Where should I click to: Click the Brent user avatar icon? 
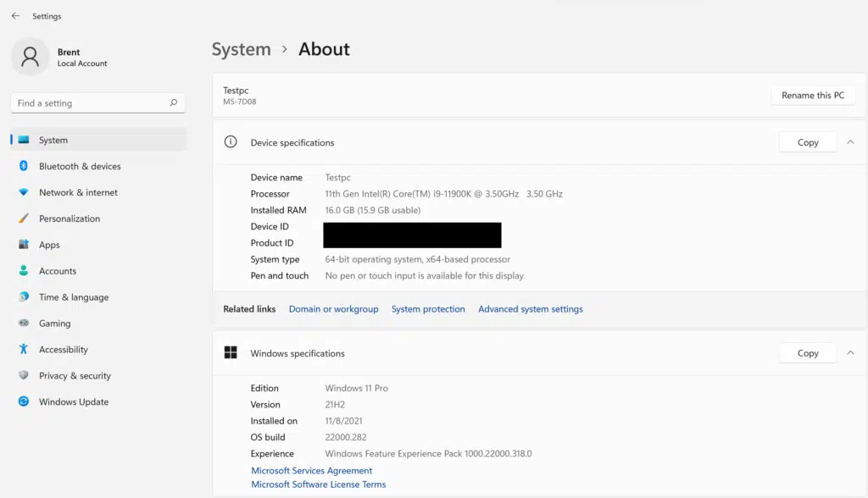tap(30, 57)
